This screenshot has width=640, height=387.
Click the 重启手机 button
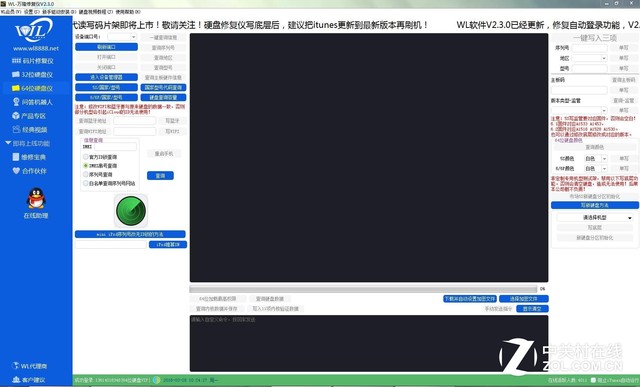(x=164, y=154)
